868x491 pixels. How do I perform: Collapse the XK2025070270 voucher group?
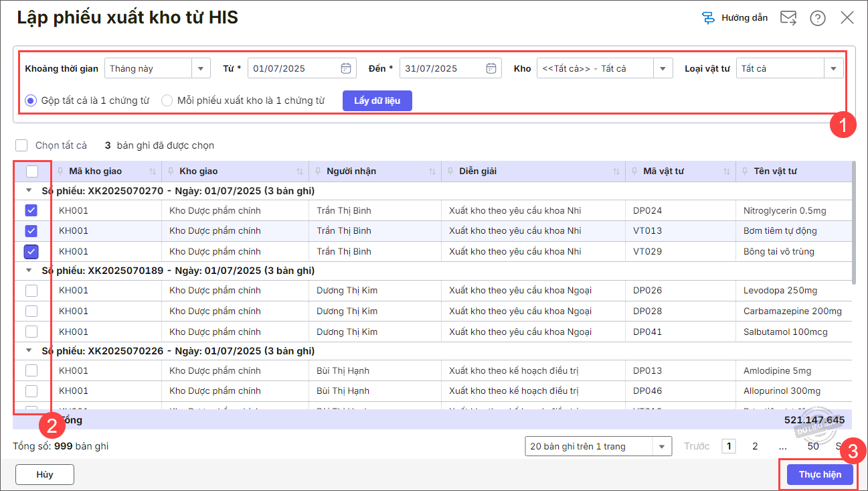(x=29, y=190)
